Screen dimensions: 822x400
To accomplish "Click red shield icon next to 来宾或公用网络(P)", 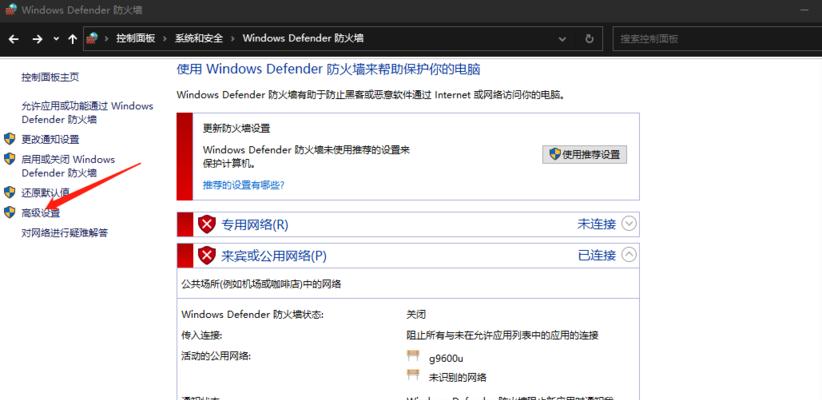I will [207, 255].
